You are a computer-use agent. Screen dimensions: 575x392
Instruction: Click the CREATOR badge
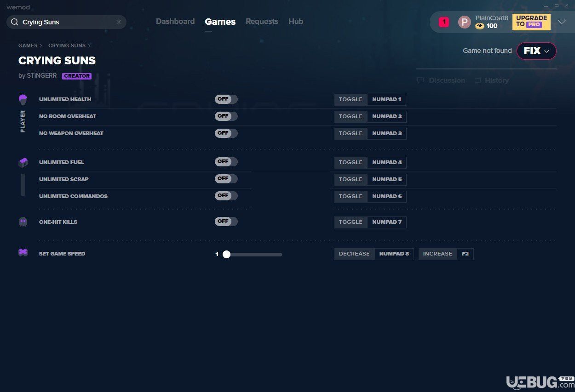click(x=77, y=76)
